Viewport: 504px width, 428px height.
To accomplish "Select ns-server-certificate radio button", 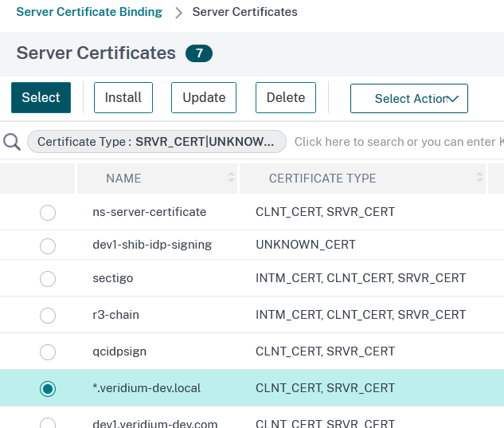I will pyautogui.click(x=48, y=213).
